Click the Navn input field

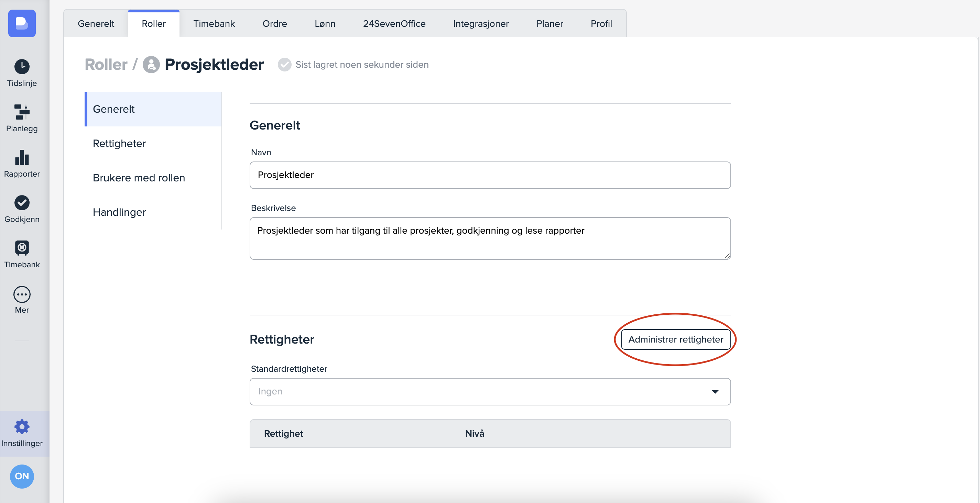coord(490,175)
